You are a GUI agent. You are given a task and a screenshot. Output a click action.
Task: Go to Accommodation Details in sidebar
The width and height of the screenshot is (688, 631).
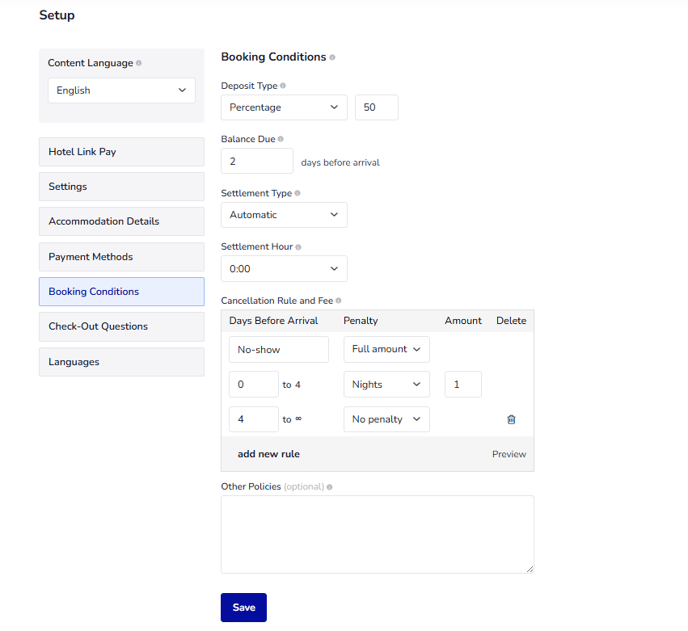pyautogui.click(x=121, y=222)
